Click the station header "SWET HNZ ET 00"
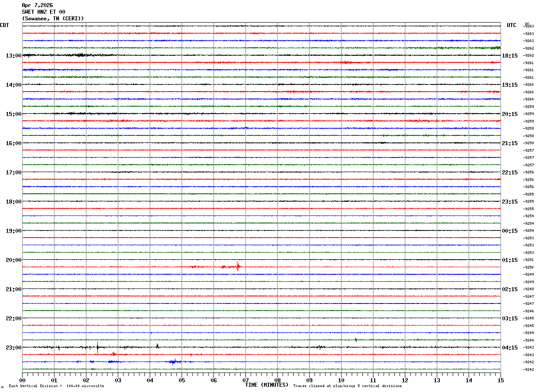This screenshot has width=536, height=392. coord(43,12)
